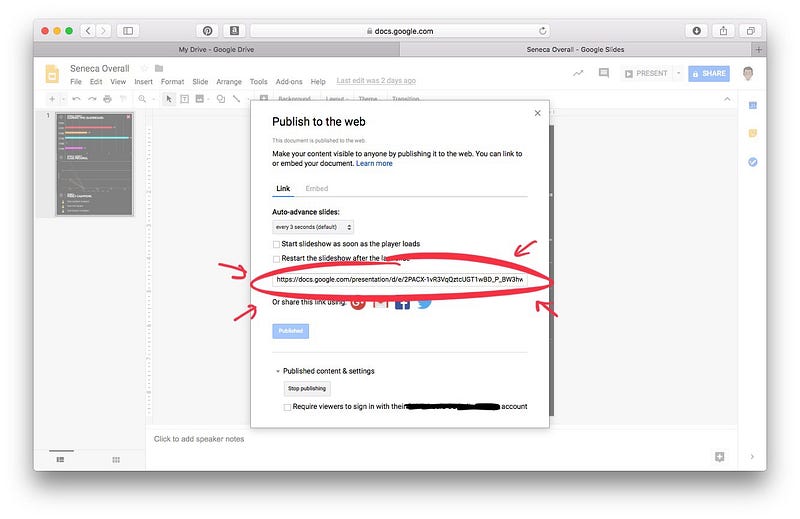Image resolution: width=800 pixels, height=519 pixels.
Task: Move presentation using the folder icon
Action: [x=159, y=68]
